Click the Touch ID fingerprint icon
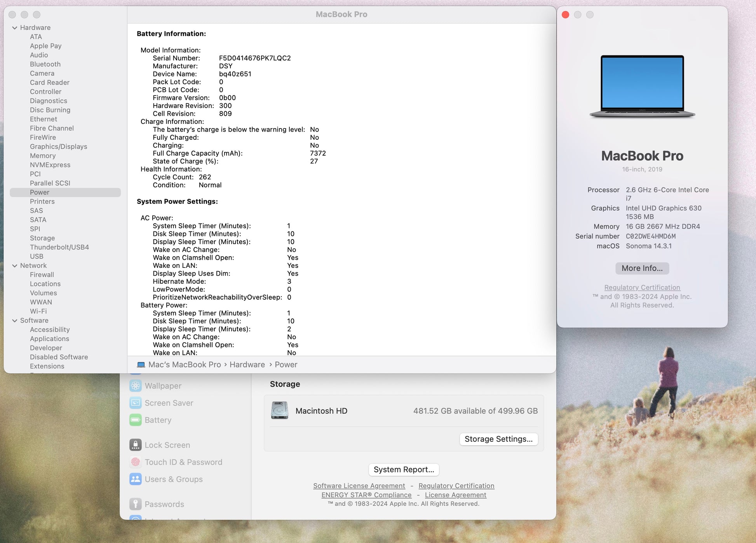This screenshot has width=756, height=543. click(x=135, y=462)
